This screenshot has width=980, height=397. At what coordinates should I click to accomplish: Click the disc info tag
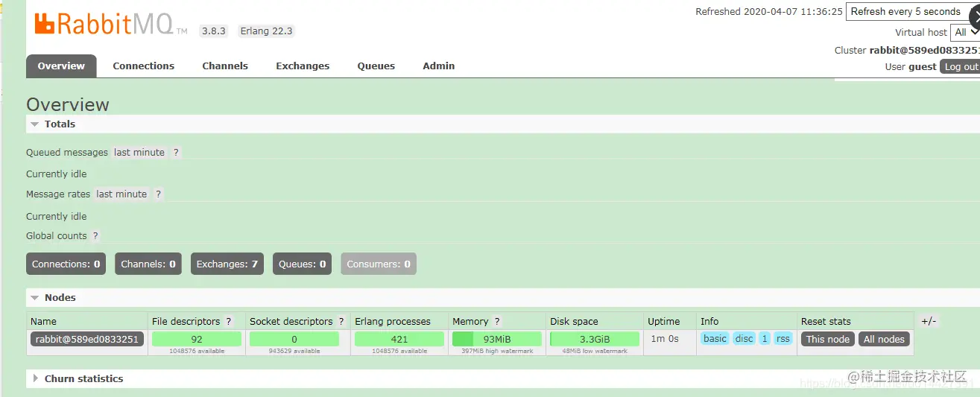pos(744,339)
